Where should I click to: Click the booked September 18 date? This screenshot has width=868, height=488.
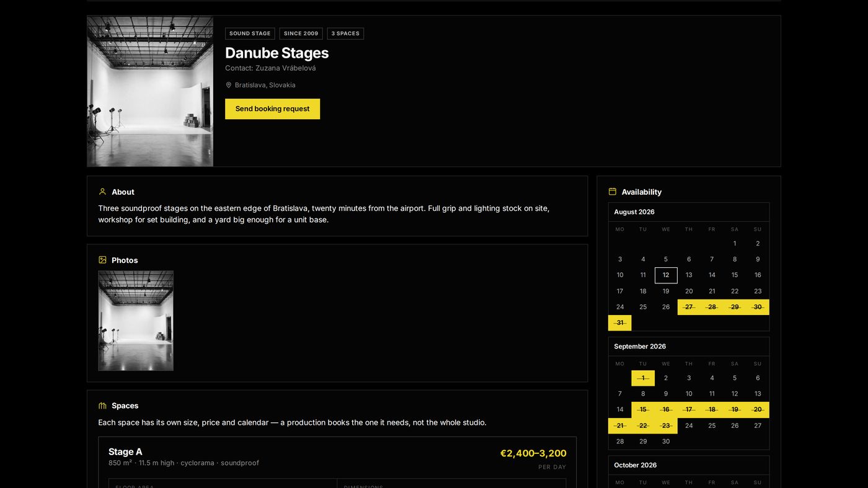pyautogui.click(x=712, y=410)
